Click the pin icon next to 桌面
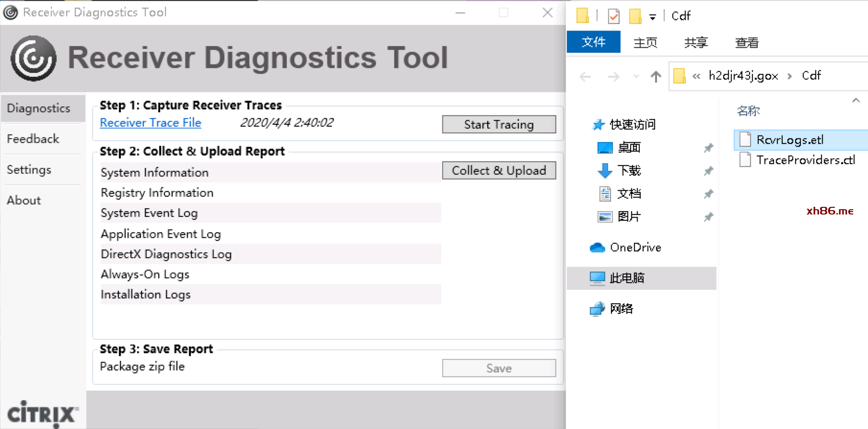This screenshot has width=868, height=429. click(x=708, y=148)
